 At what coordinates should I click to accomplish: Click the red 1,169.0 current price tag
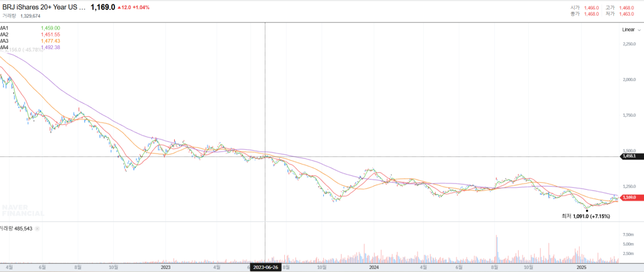630,197
